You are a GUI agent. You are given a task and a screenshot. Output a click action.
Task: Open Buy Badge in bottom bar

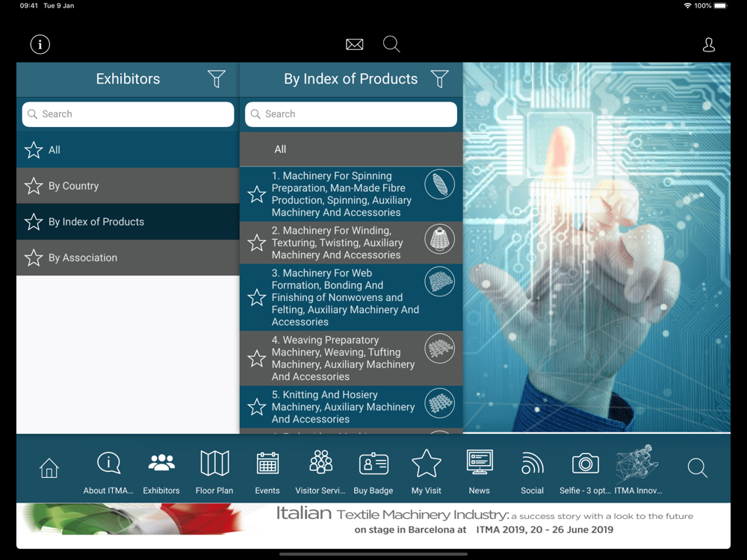(x=373, y=473)
